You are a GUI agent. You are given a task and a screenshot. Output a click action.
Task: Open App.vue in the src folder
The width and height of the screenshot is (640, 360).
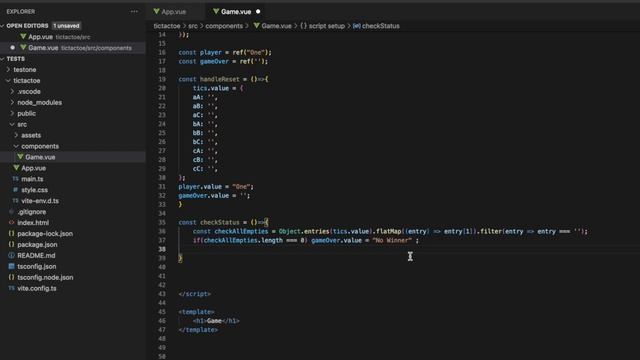point(33,168)
